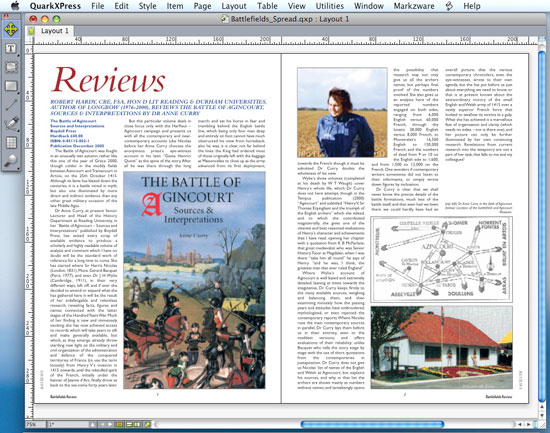This screenshot has height=433, width=550.
Task: Open the Apple menu
Action: 15,6
